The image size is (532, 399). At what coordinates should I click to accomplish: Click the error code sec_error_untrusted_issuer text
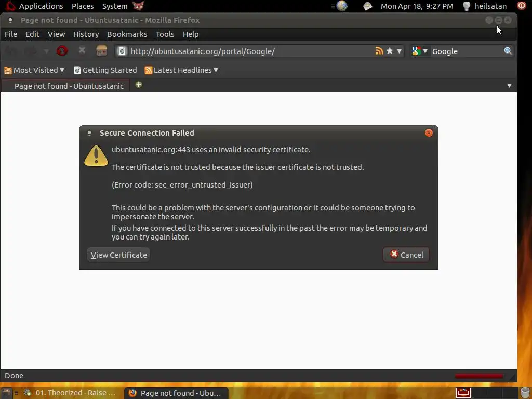coord(182,185)
